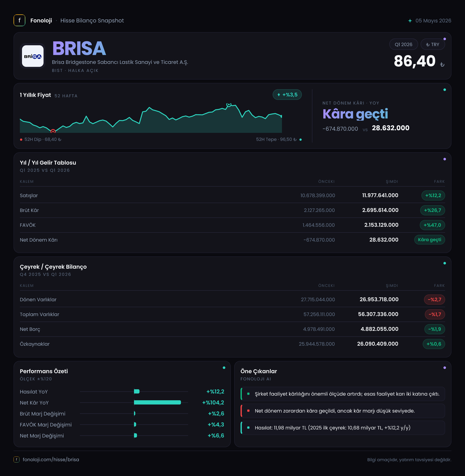Click the "52H Dip · 68,40 ₺" legend label
Viewport: 465px width, 476px height.
pos(43,139)
